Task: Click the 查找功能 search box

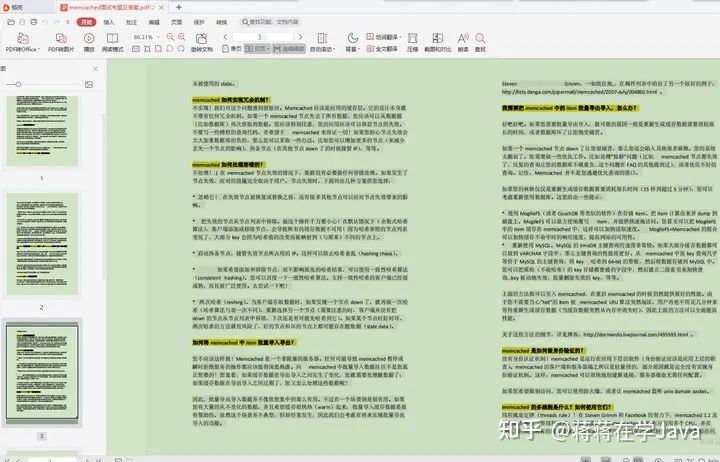Action: 271,22
